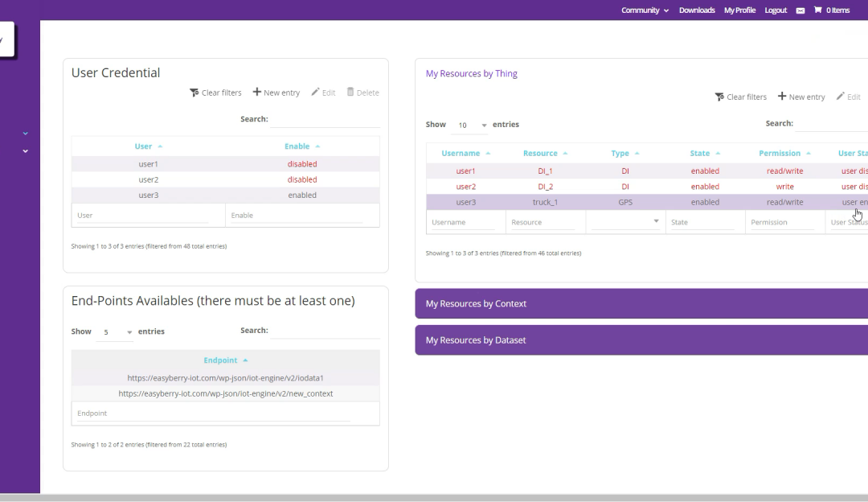Select user1 row in User Credential table

(x=225, y=164)
